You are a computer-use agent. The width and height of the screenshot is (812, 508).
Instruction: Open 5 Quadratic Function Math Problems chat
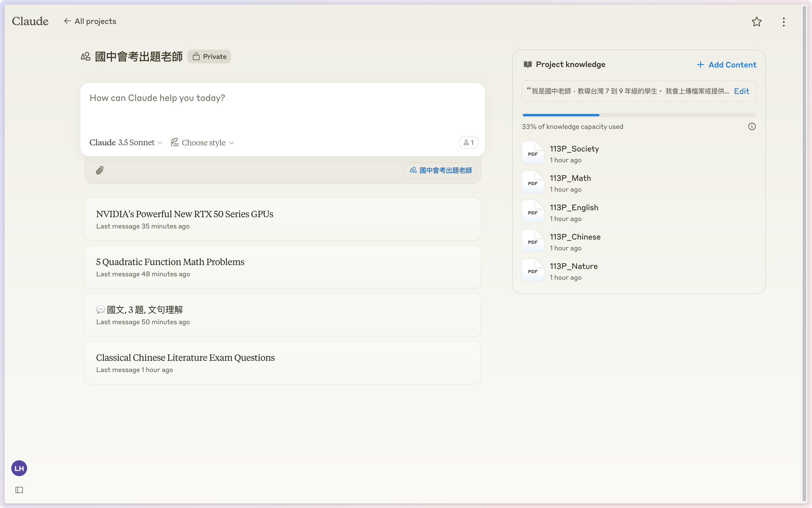click(x=282, y=267)
